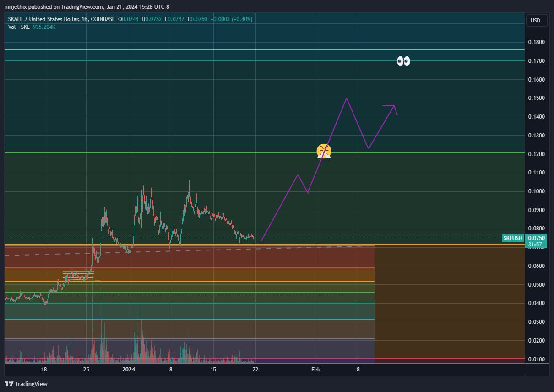Viewport: 554px width, 392px height.
Task: Click the SKLUSD symbol price tag
Action: pyautogui.click(x=513, y=238)
